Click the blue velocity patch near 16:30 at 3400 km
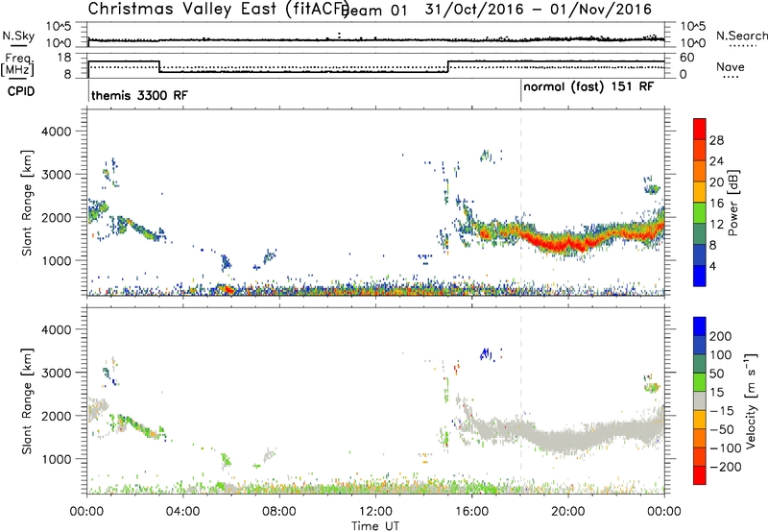This screenshot has width=768, height=532. [x=486, y=353]
